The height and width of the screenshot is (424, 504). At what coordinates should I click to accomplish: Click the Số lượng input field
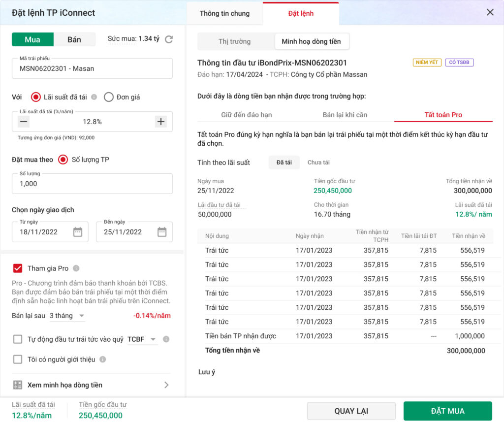pos(92,184)
